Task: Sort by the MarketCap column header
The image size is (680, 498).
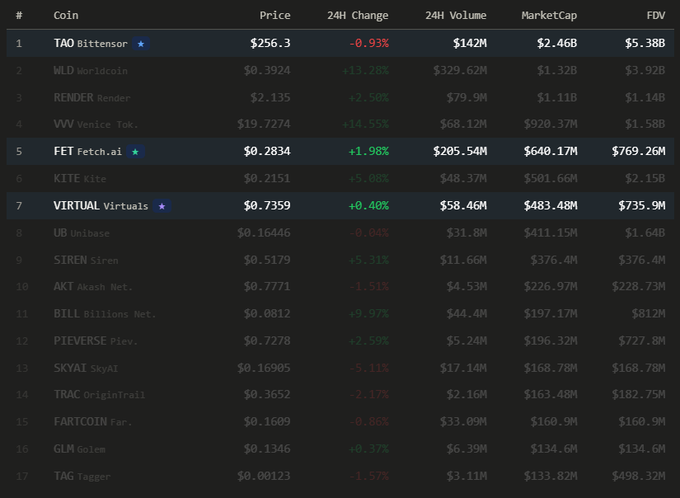Action: (x=549, y=16)
